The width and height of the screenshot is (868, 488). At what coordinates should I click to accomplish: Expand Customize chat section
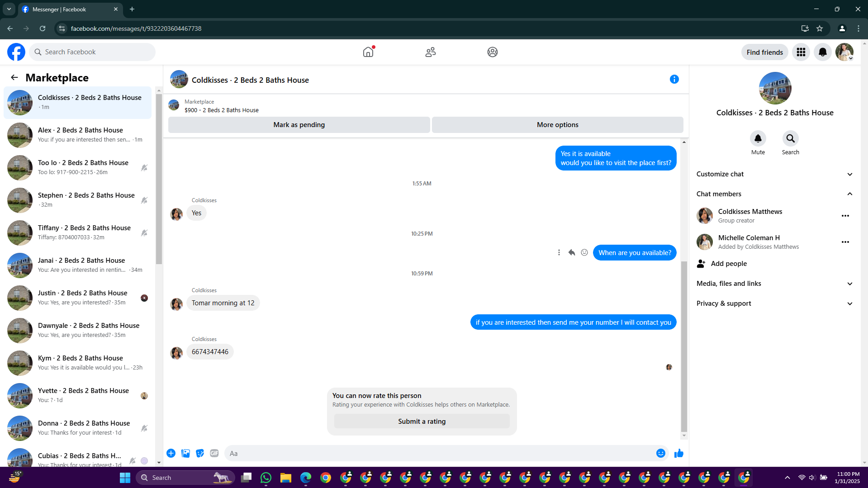point(774,174)
